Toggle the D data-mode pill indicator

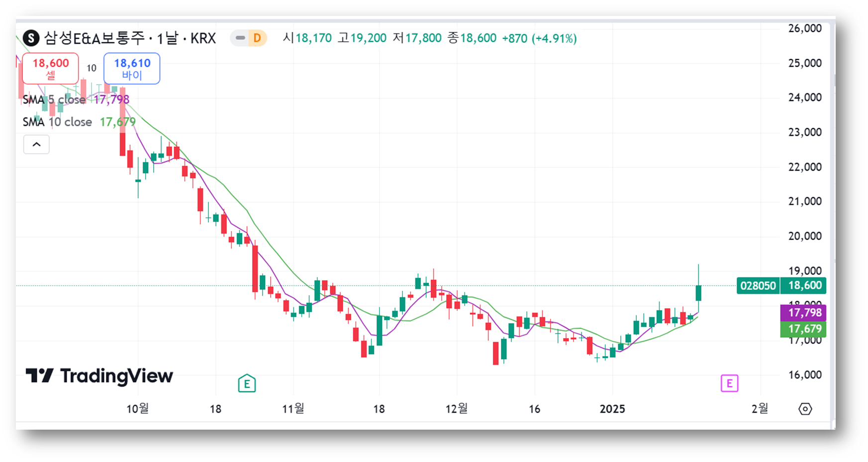(x=249, y=38)
